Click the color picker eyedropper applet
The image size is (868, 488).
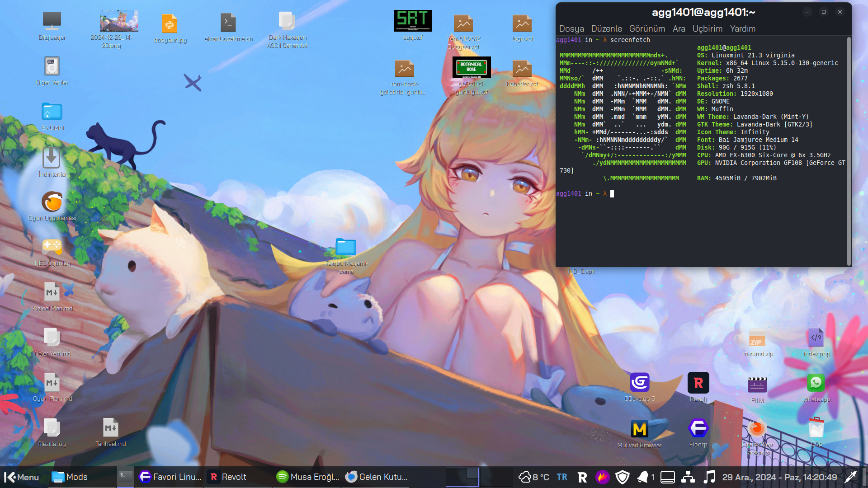[x=850, y=477]
